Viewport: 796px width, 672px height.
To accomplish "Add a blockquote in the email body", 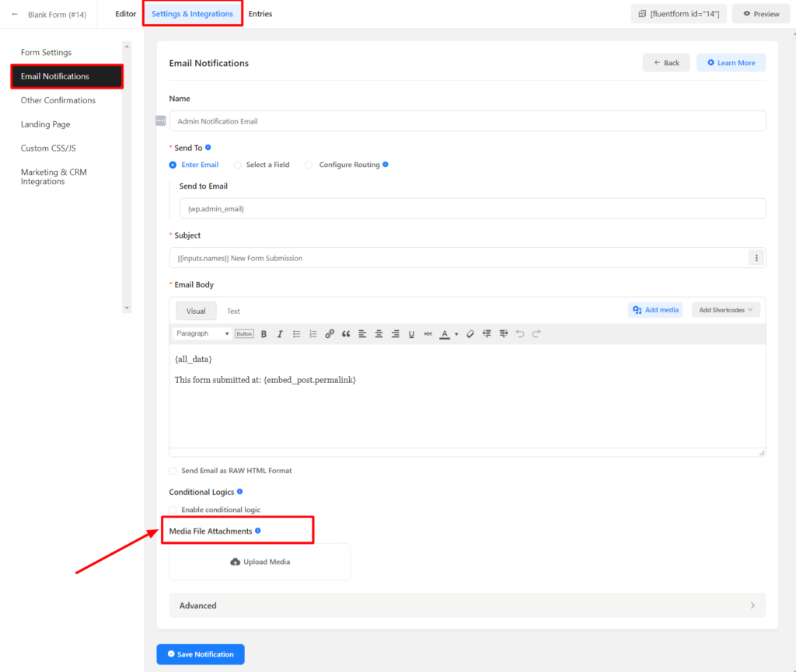I will click(x=346, y=333).
